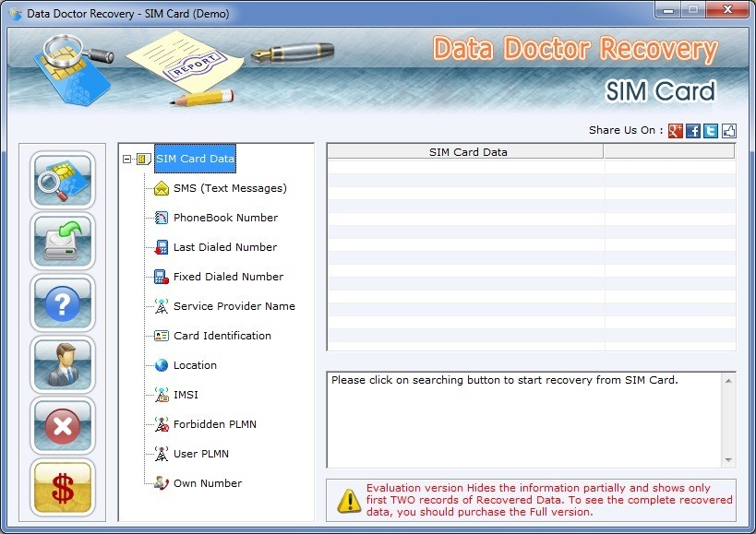Share the app on Facebook
Image resolution: width=756 pixels, height=534 pixels.
point(694,131)
